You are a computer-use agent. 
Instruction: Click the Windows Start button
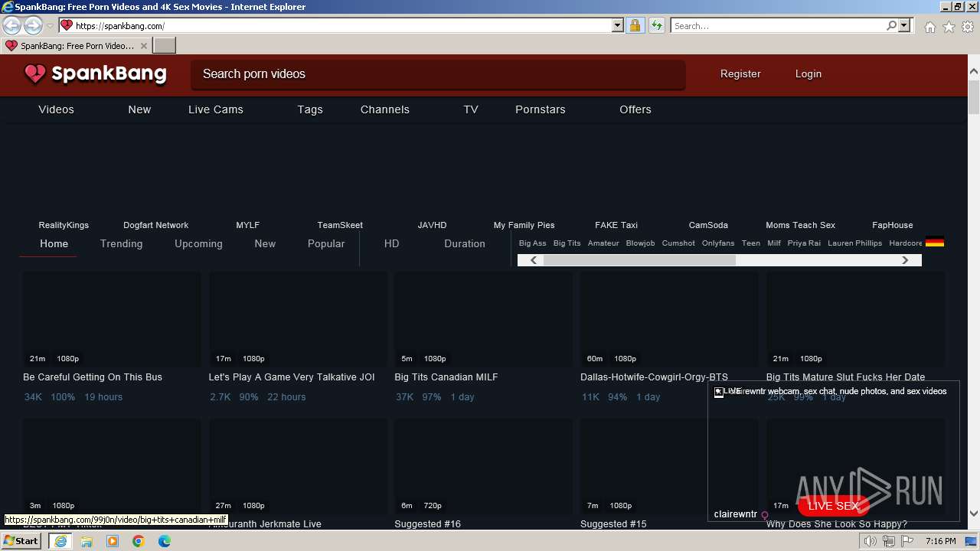[21, 541]
